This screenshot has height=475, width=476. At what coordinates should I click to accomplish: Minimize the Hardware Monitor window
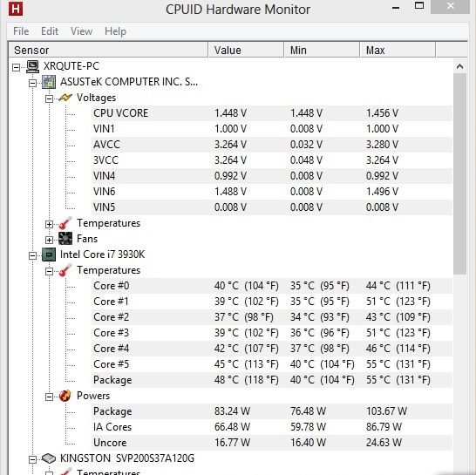pos(396,8)
